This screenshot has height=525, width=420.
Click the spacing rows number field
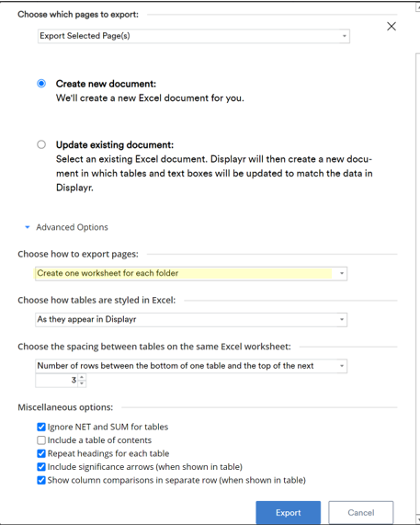click(x=57, y=381)
